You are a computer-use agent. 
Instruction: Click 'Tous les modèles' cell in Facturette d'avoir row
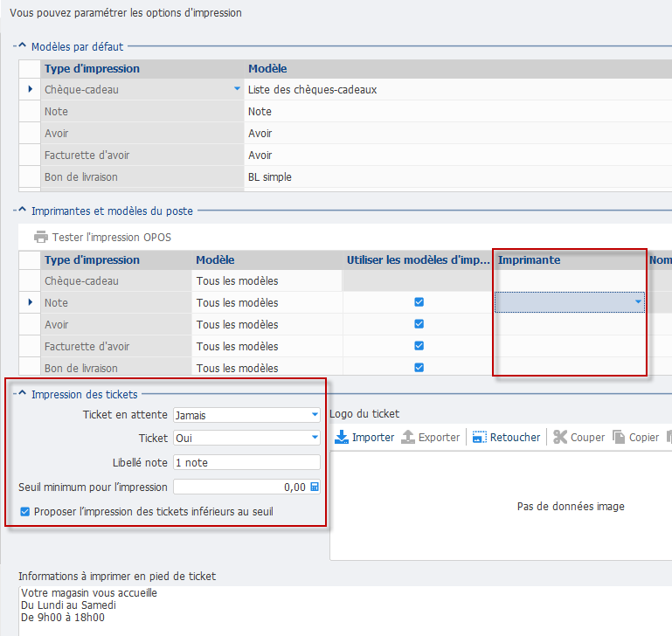pyautogui.click(x=267, y=346)
